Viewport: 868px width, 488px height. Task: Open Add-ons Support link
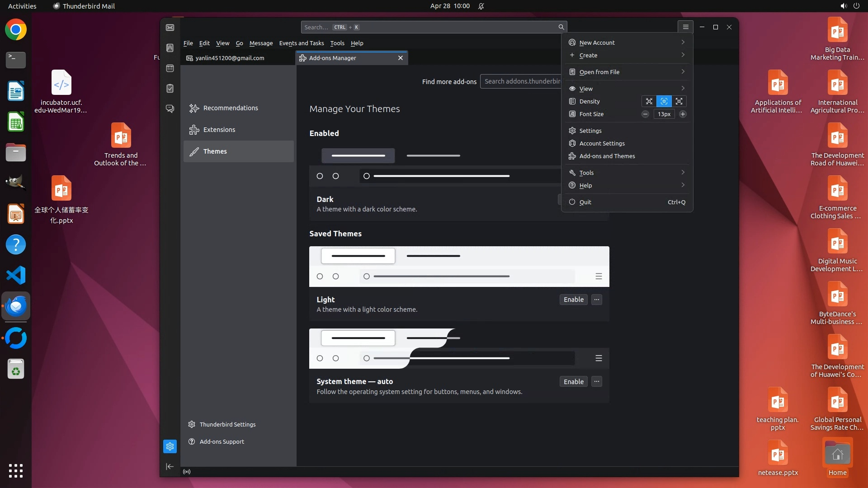[x=222, y=441]
